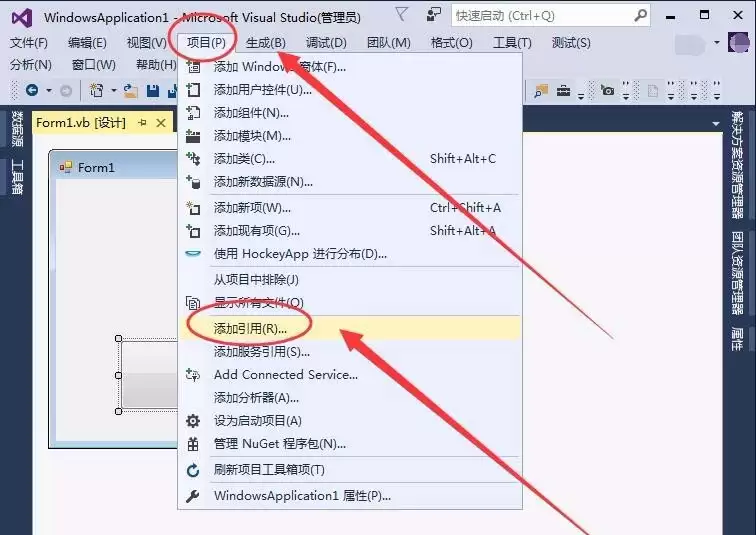The width and height of the screenshot is (756, 535).
Task: Open the 文件(F) menu
Action: coord(29,43)
